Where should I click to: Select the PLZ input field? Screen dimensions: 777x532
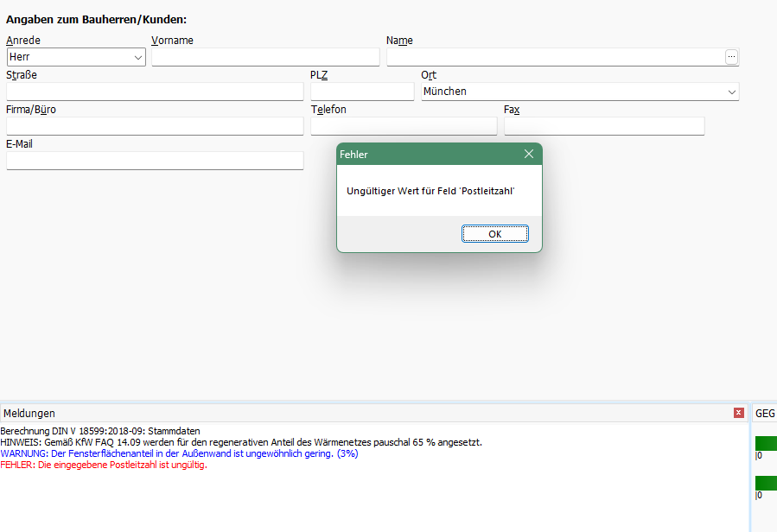362,92
